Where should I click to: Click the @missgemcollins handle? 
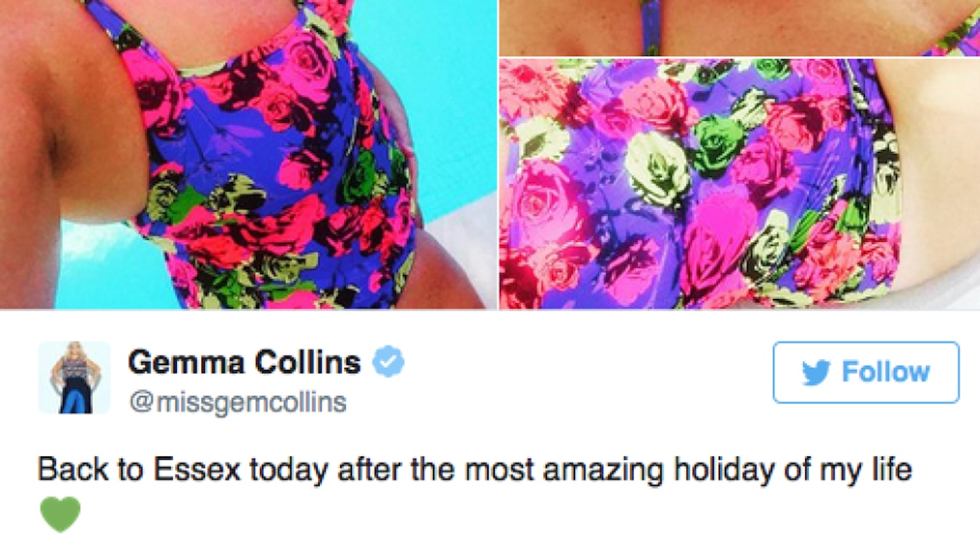(237, 403)
